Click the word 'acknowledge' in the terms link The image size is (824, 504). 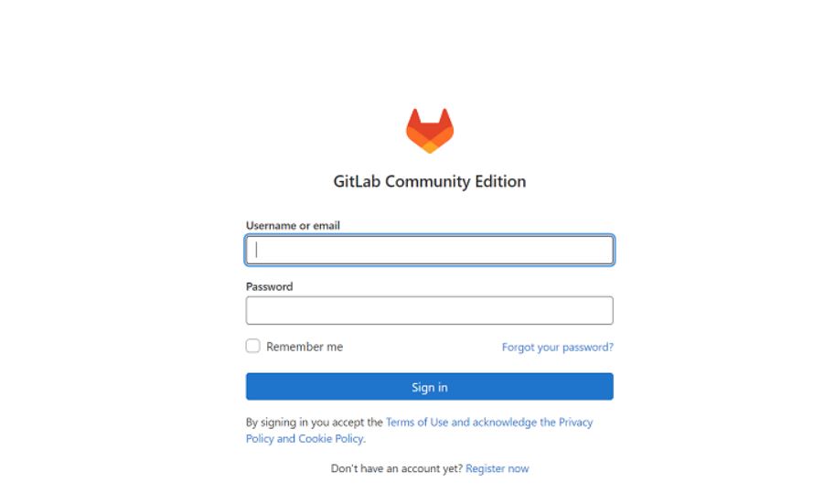(505, 422)
